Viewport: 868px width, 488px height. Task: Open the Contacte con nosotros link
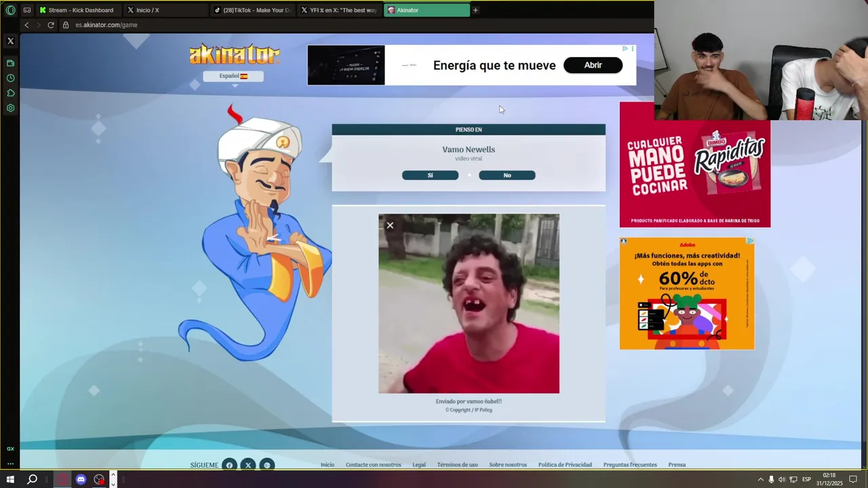(x=374, y=465)
